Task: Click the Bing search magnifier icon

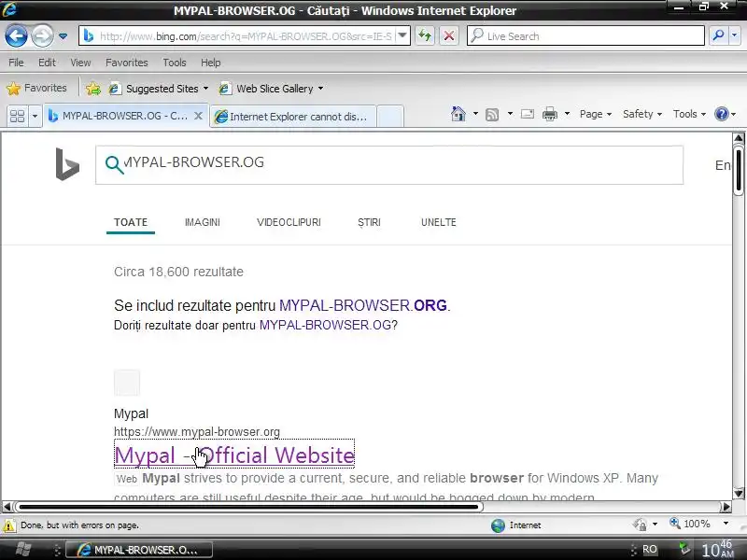Action: tap(114, 165)
